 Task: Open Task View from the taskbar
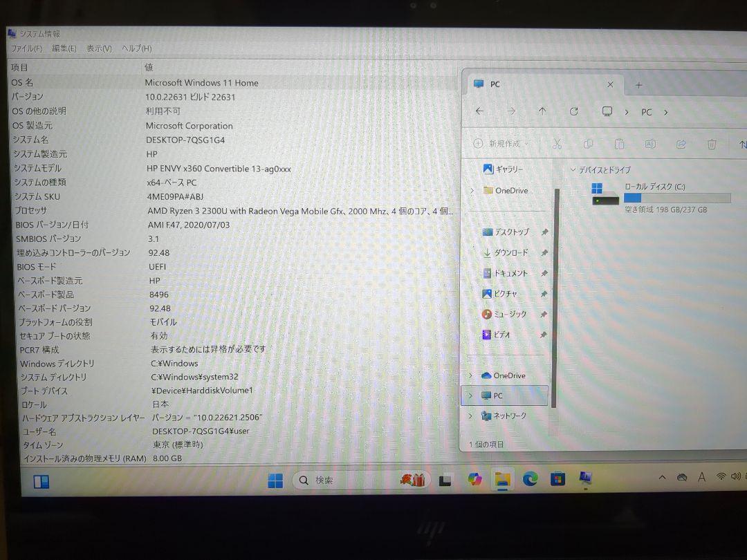[445, 480]
